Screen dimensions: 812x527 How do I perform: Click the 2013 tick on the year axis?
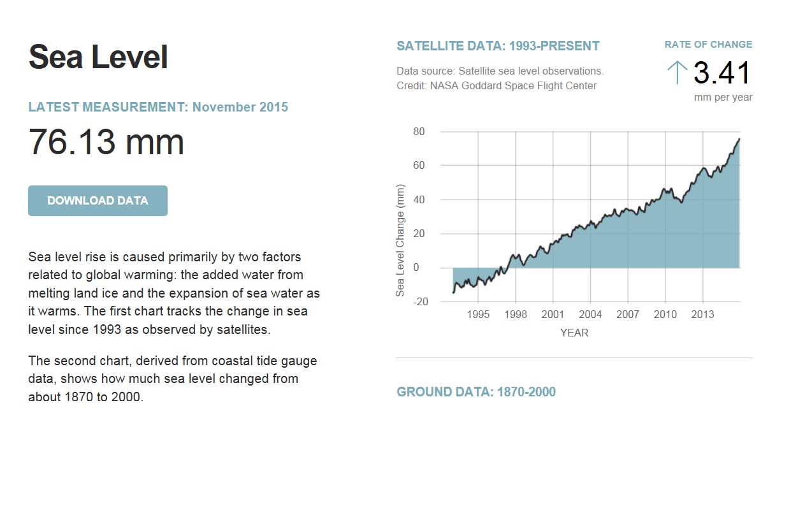pyautogui.click(x=702, y=315)
